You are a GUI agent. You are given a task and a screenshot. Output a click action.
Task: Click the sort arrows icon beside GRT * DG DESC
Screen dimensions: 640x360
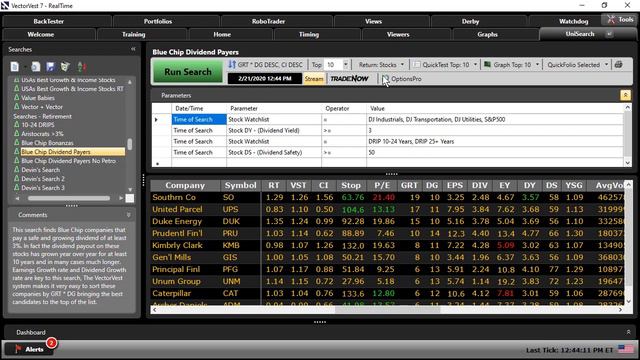[232, 64]
